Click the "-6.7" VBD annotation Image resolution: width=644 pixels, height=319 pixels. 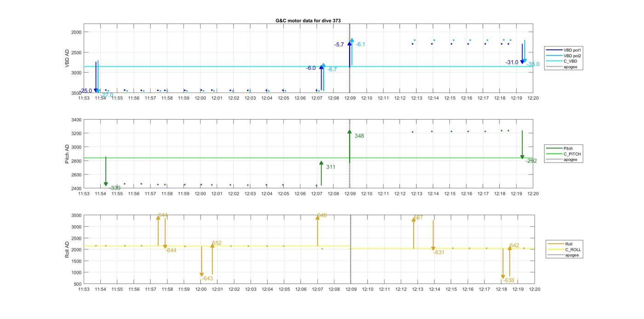[332, 70]
